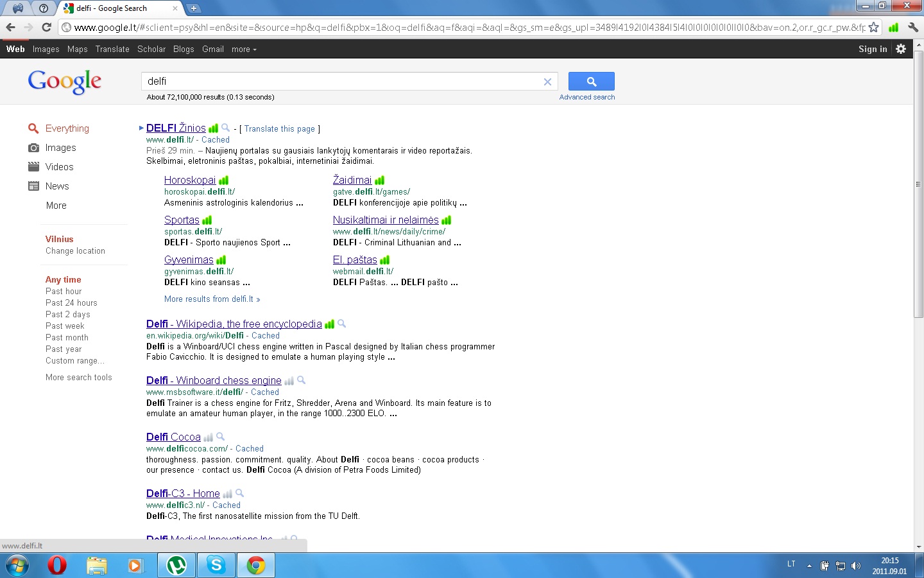Open Scholar in the top bar
Image resolution: width=924 pixels, height=578 pixels.
[151, 49]
